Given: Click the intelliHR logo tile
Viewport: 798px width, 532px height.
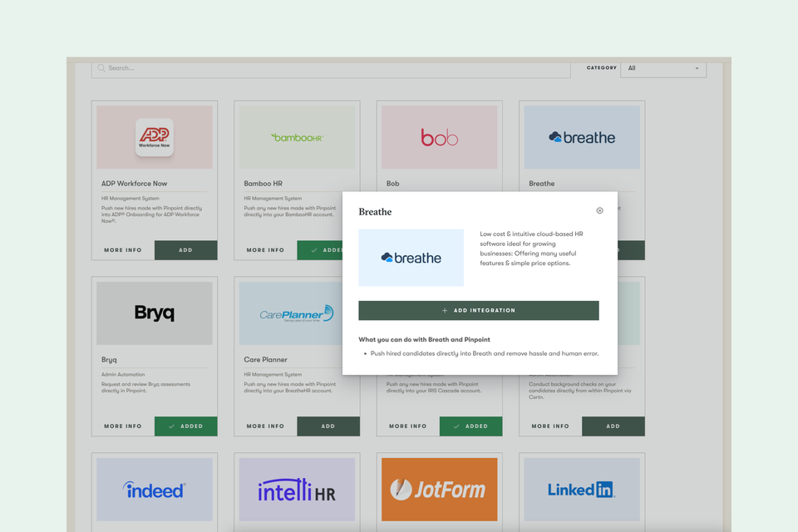Looking at the screenshot, I should (x=298, y=490).
